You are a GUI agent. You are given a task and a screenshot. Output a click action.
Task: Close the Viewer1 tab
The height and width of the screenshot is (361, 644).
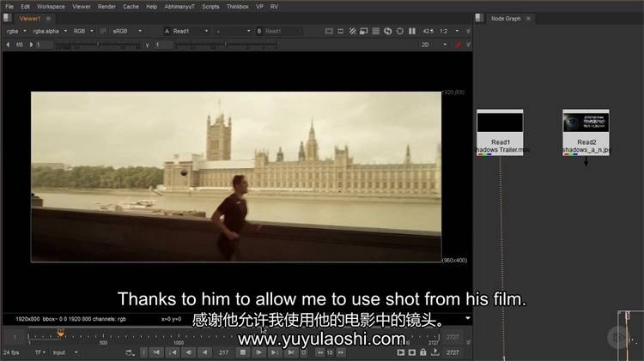tap(48, 19)
